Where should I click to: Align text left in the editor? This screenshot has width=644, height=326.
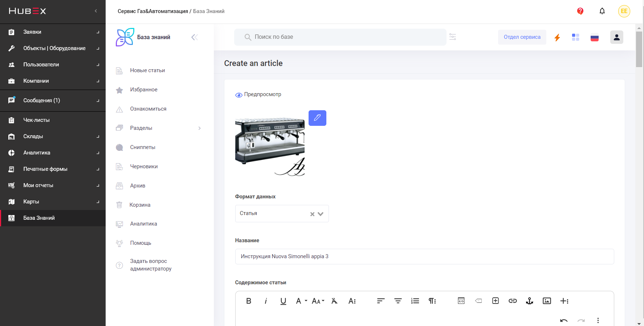tap(380, 301)
